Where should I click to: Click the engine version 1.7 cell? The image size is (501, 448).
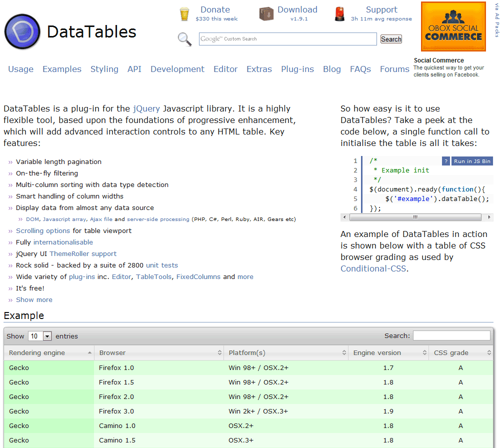click(x=388, y=368)
